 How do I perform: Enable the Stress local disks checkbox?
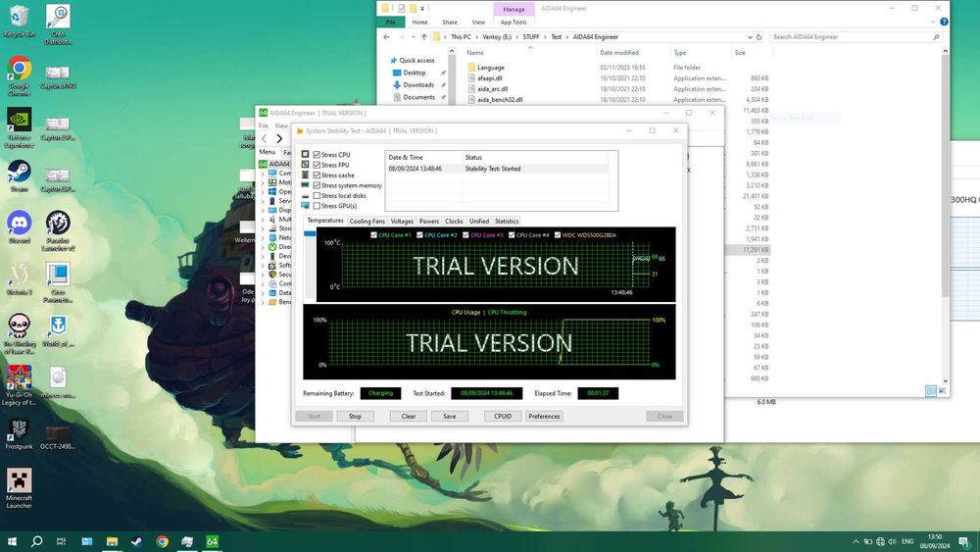pos(317,196)
